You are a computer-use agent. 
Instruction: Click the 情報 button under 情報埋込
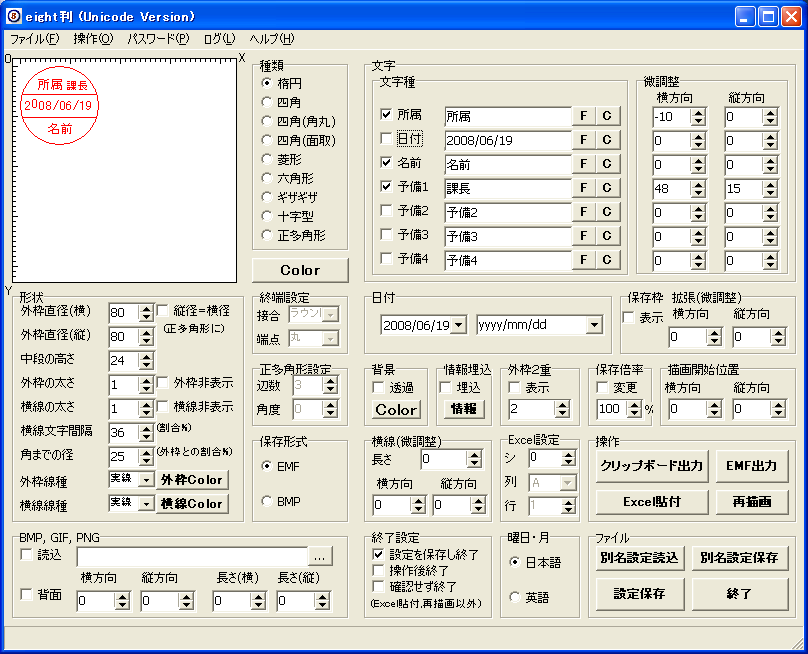pyautogui.click(x=463, y=409)
